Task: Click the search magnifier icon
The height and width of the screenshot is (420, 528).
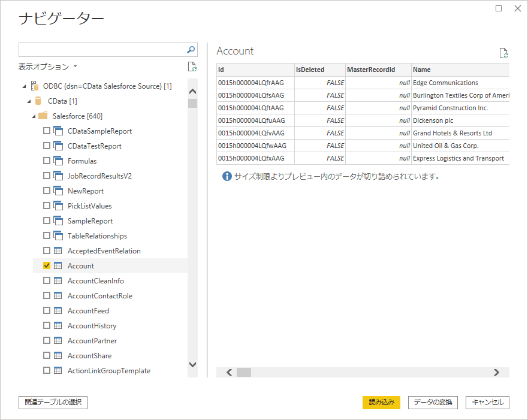Action: pyautogui.click(x=191, y=50)
